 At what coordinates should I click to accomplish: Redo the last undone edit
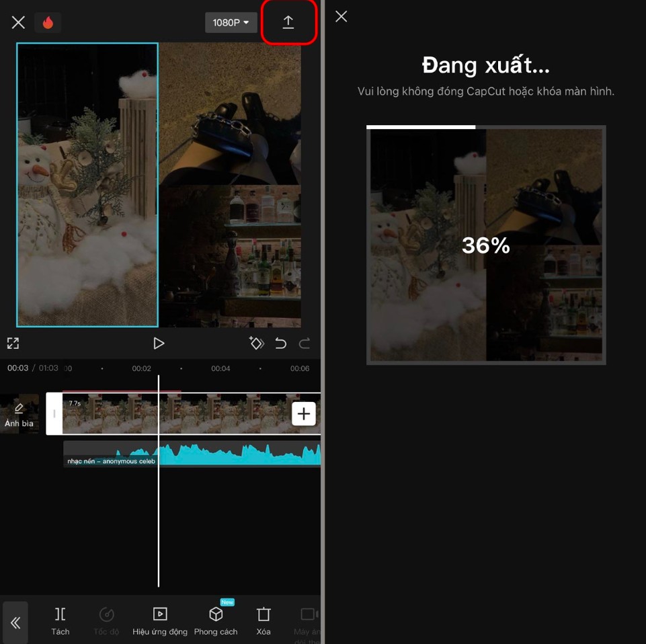[305, 344]
